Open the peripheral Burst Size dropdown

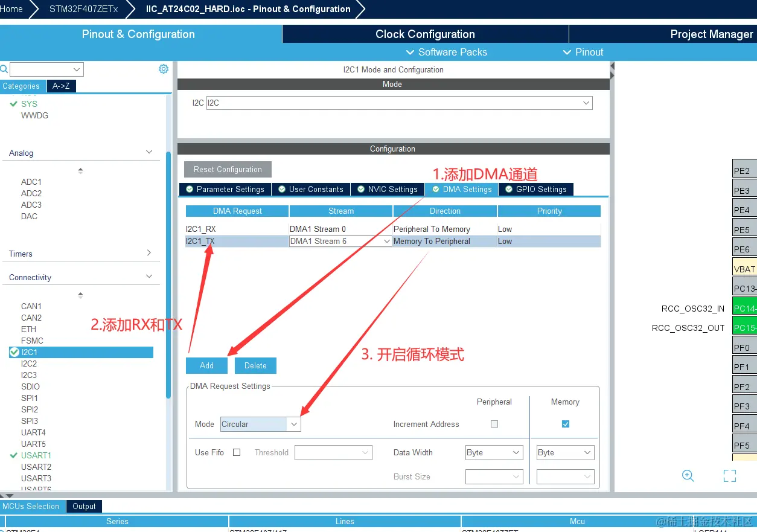494,476
